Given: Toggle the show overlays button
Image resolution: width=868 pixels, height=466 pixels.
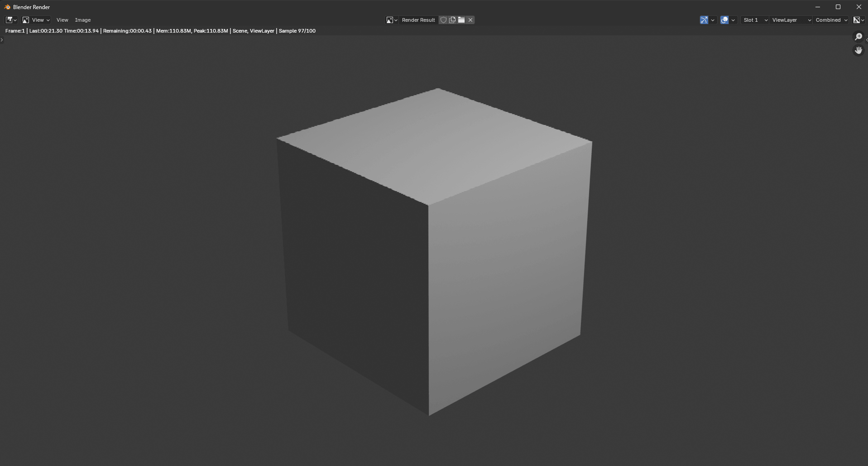Looking at the screenshot, I should (x=724, y=20).
